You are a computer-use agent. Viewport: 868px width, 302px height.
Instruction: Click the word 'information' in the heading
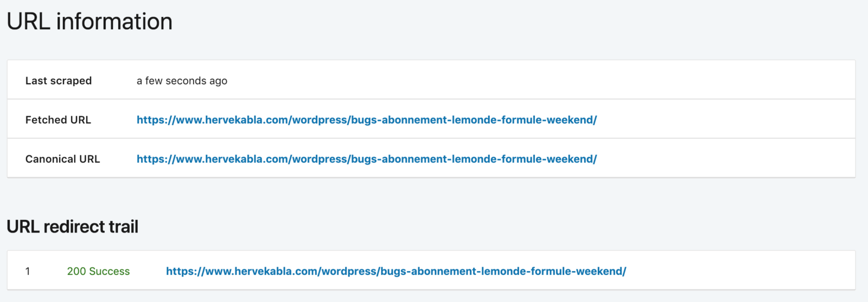[x=114, y=22]
